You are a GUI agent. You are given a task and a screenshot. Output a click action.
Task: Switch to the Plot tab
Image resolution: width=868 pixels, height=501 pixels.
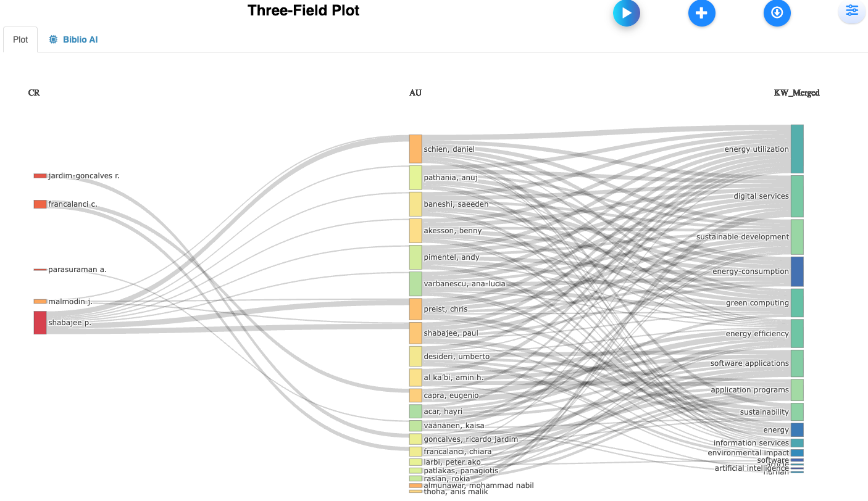20,39
